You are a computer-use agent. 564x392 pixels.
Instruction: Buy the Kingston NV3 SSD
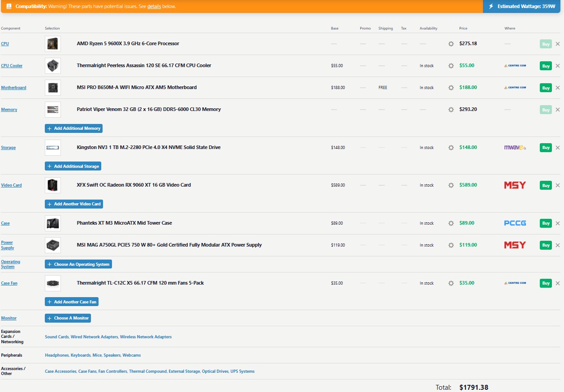pyautogui.click(x=546, y=148)
